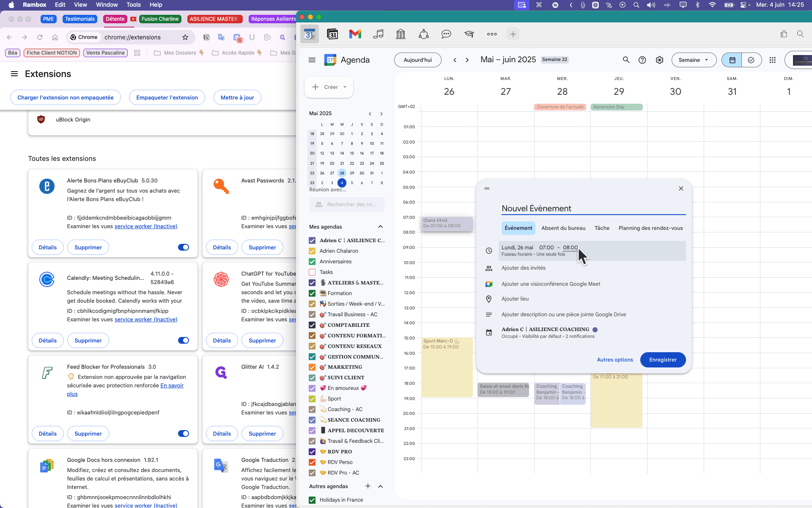Open the Window menu
Screen dimensions: 812x508
pyautogui.click(x=107, y=5)
